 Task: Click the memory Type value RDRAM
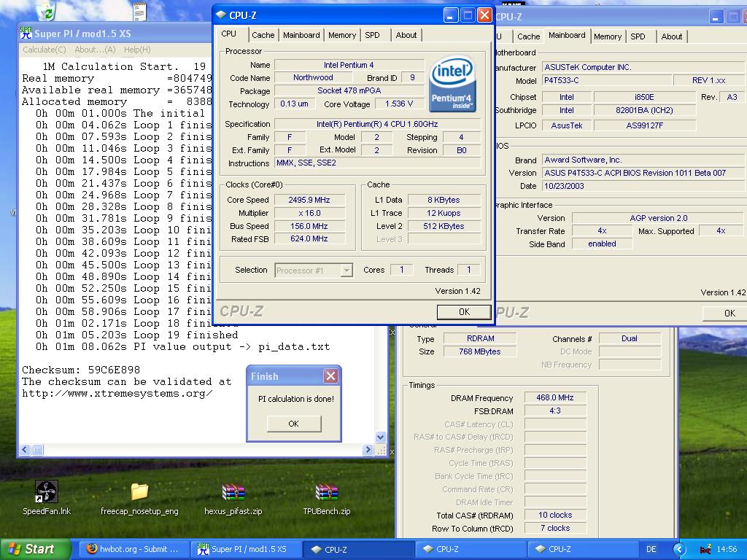click(x=480, y=338)
